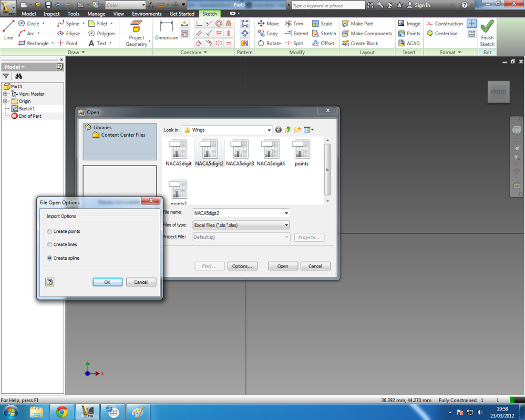Viewport: 525px width, 420px height.
Task: Select the points Excel file
Action: pyautogui.click(x=301, y=153)
